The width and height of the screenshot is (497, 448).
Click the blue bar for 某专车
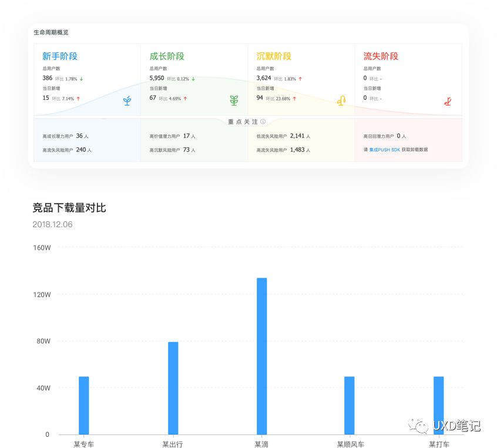tap(84, 405)
